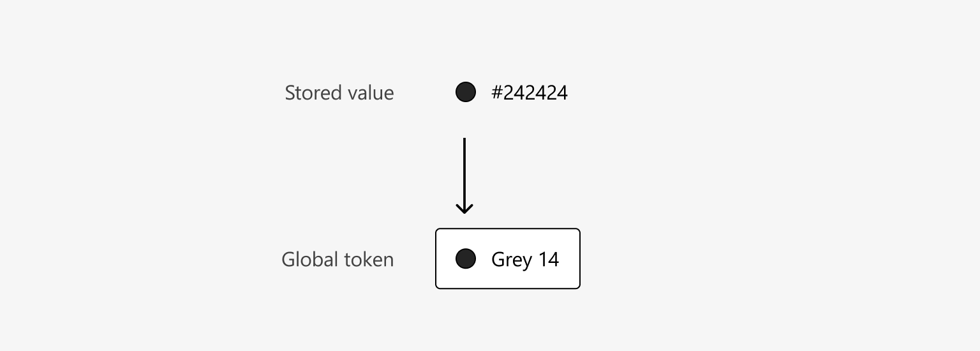Click the number "14" in the token box

click(548, 260)
